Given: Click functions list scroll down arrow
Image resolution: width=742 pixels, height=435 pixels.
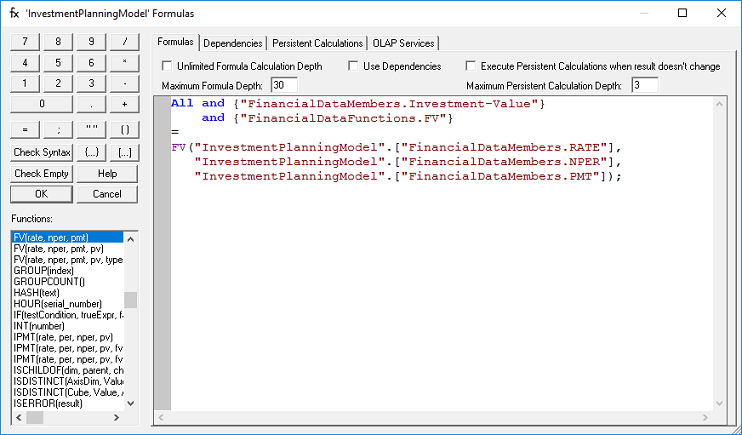Looking at the screenshot, I should (x=131, y=403).
